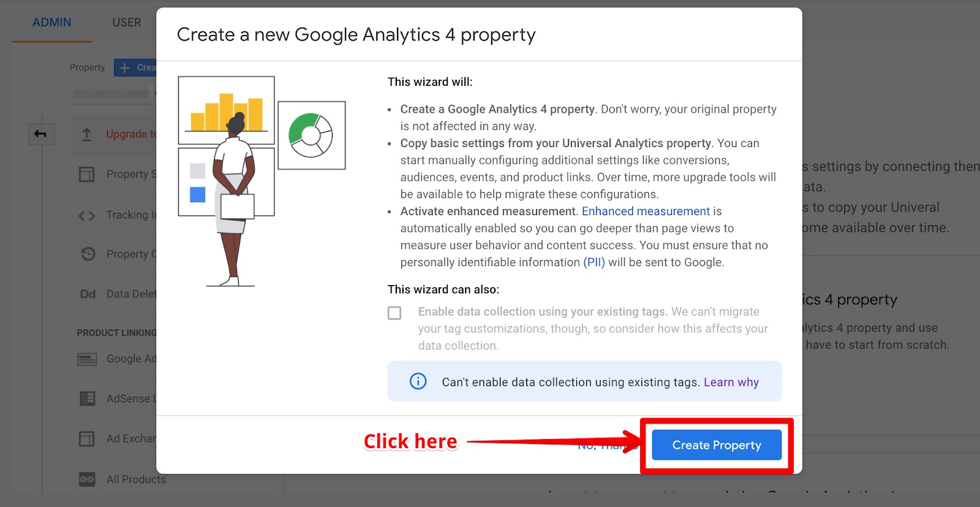The width and height of the screenshot is (980, 507).
Task: Open the All Products menu item
Action: pyautogui.click(x=136, y=479)
